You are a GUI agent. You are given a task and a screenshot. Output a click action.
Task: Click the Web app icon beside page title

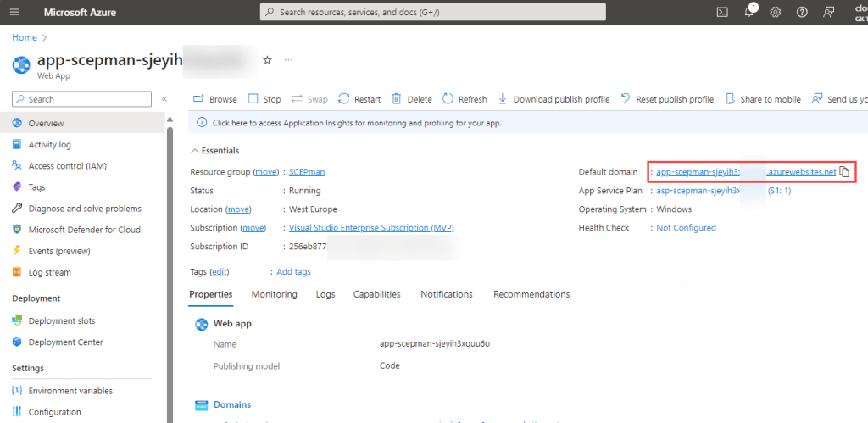pos(21,64)
